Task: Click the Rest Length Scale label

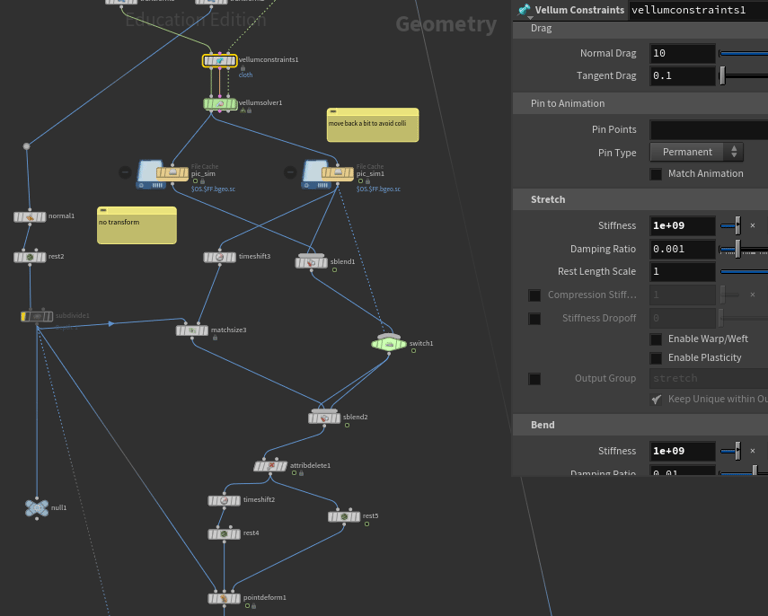Action: (597, 272)
